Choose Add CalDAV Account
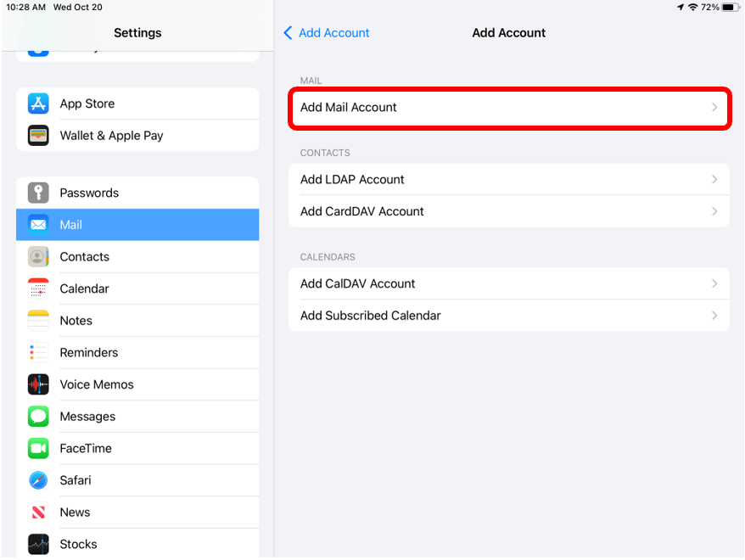 509,283
